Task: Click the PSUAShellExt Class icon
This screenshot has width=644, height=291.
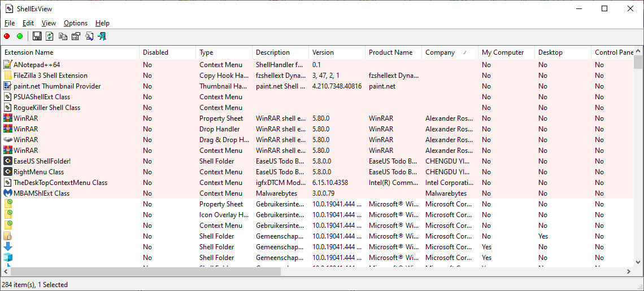Action: [8, 97]
